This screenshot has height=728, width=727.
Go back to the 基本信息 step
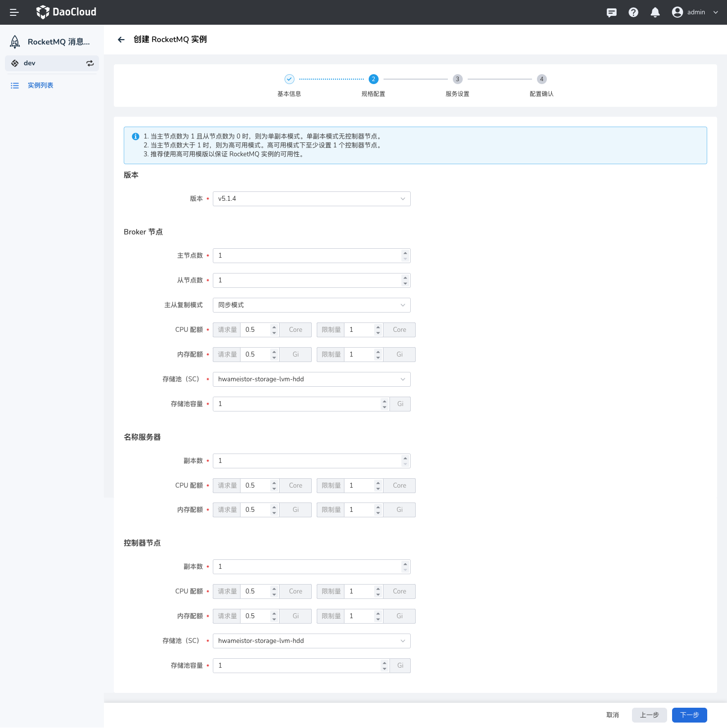pyautogui.click(x=289, y=79)
